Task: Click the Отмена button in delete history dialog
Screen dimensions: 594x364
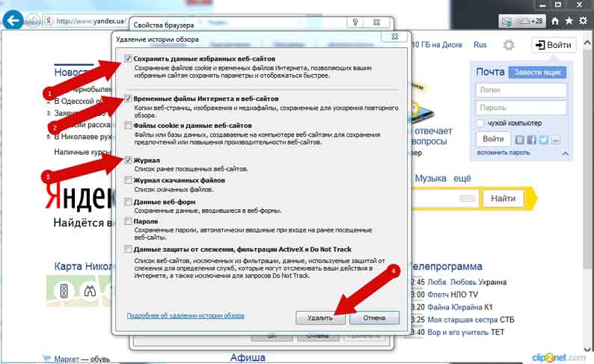Action: point(374,318)
